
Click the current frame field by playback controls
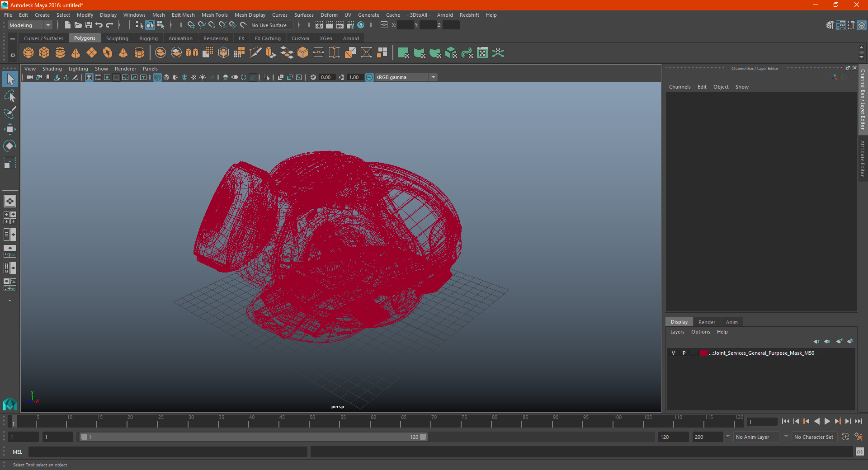[762, 422]
